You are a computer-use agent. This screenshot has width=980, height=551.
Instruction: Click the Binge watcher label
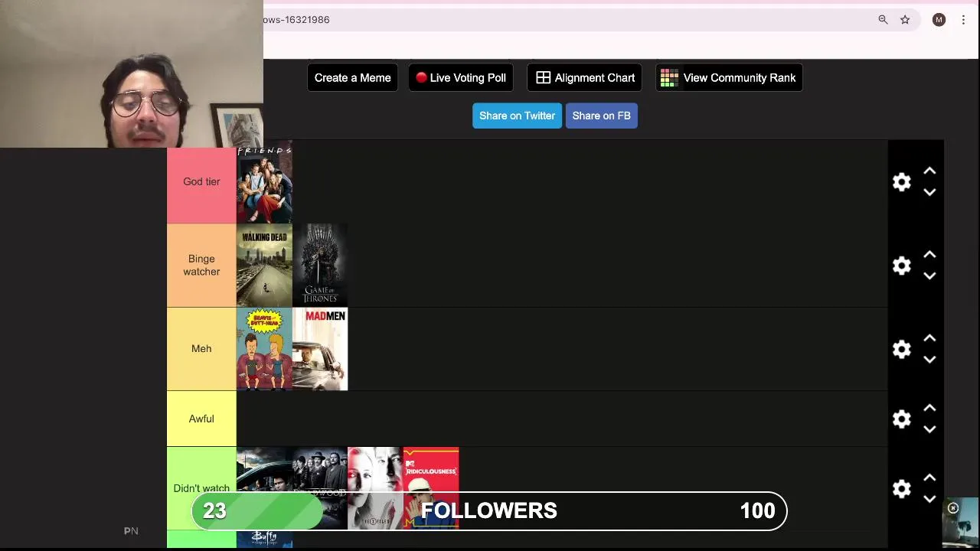(201, 266)
